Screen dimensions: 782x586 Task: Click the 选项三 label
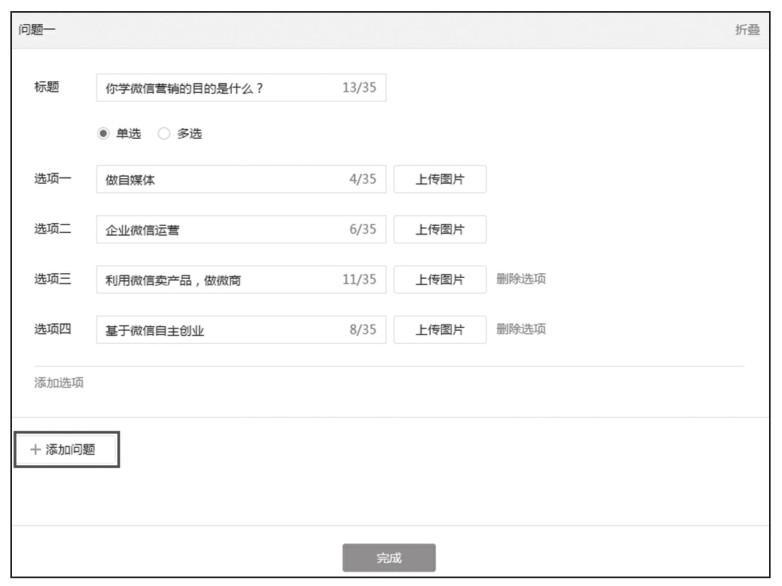[52, 279]
